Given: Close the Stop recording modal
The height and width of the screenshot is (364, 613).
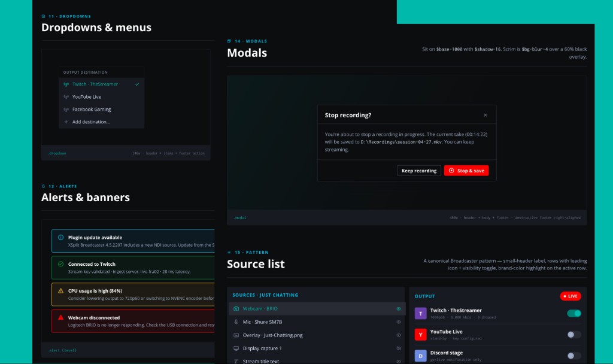Looking at the screenshot, I should pos(486,114).
